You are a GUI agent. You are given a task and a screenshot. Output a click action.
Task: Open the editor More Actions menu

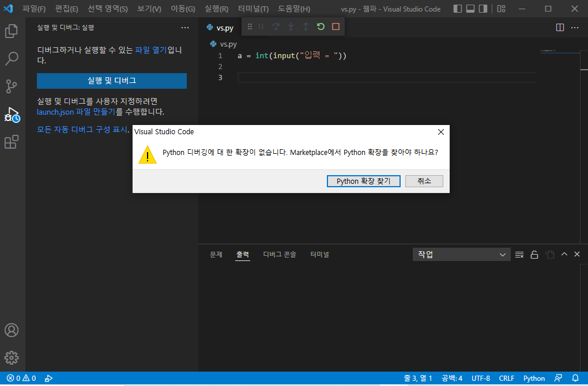click(575, 27)
